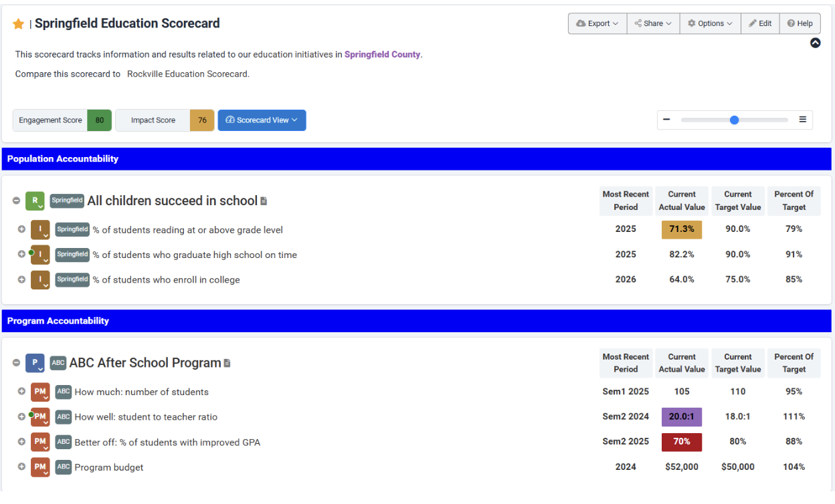Click the collapse header chevron-up icon
This screenshot has width=835, height=504.
point(815,43)
